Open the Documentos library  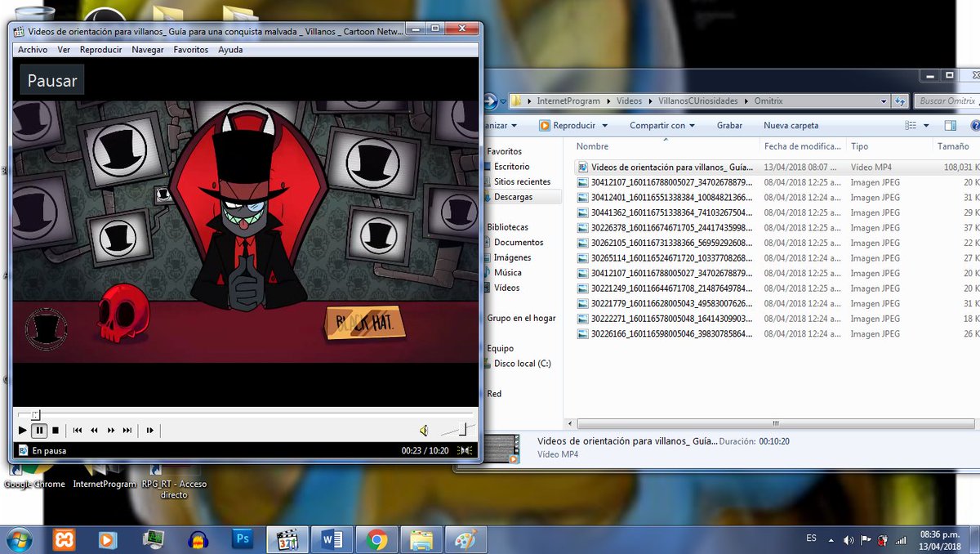point(518,242)
